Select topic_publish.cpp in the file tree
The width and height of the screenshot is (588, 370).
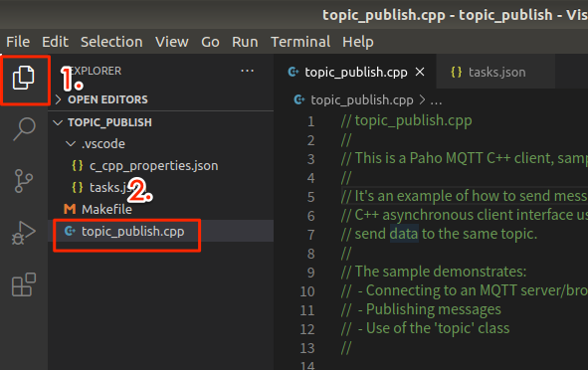(132, 232)
